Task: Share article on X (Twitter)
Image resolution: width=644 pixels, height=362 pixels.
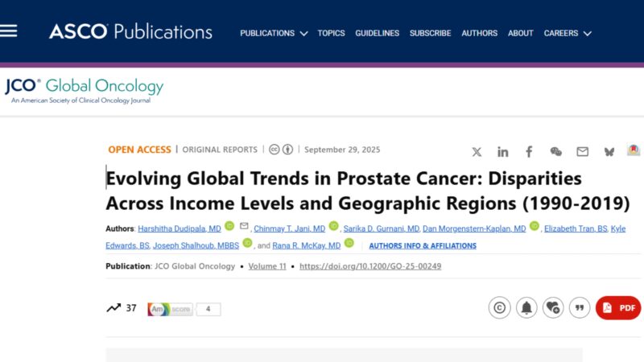Action: (477, 151)
